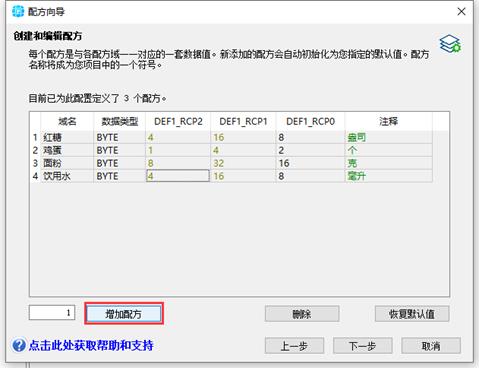The image size is (479, 368).
Task: Click the active DEF1_RCP2 cell for 饮用水
Action: [178, 176]
